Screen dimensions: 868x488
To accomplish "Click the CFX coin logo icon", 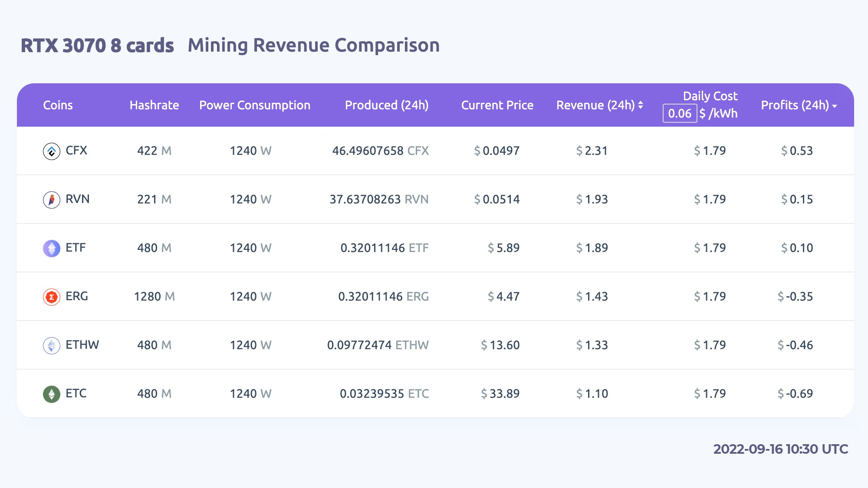I will click(x=52, y=151).
